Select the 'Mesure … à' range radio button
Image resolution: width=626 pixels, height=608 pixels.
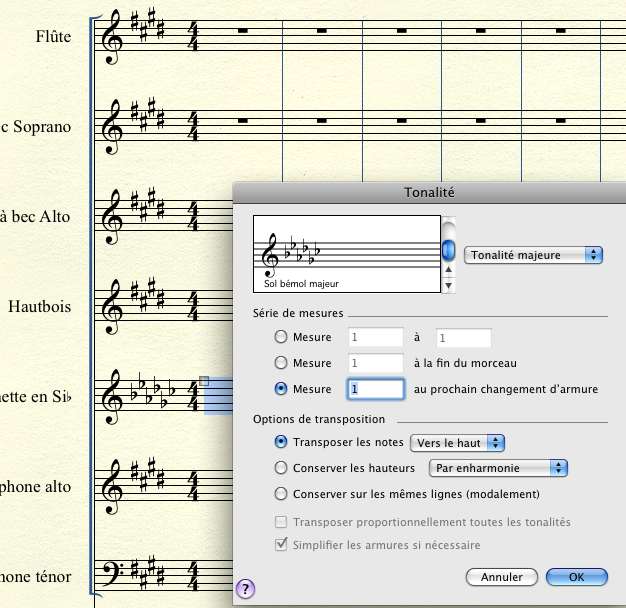[x=282, y=338]
